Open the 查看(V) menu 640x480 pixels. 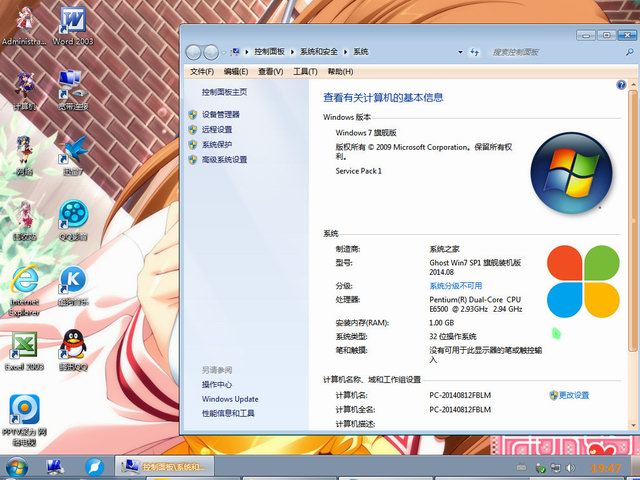click(271, 72)
